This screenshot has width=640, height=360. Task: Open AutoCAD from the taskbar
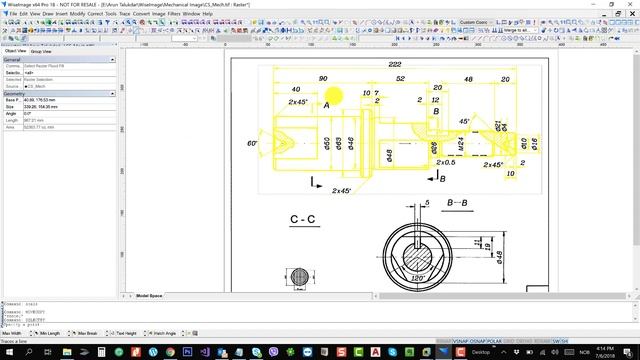point(376,352)
